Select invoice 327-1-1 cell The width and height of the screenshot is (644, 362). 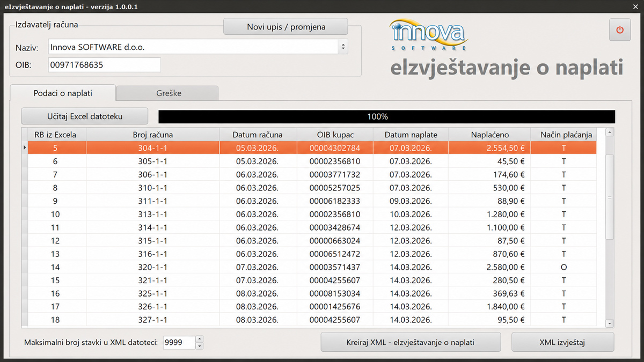pos(153,320)
